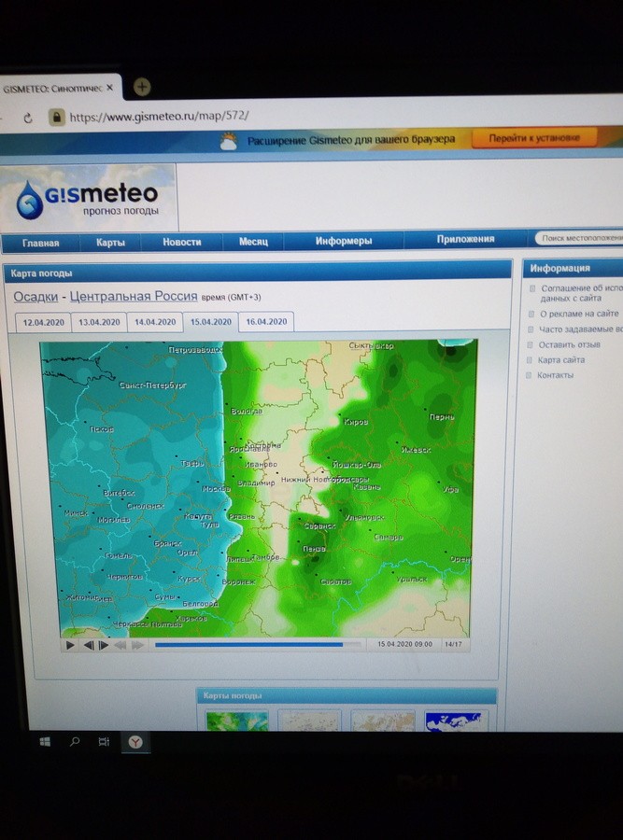The image size is (623, 840).
Task: Open a new browser tab
Action: [142, 87]
